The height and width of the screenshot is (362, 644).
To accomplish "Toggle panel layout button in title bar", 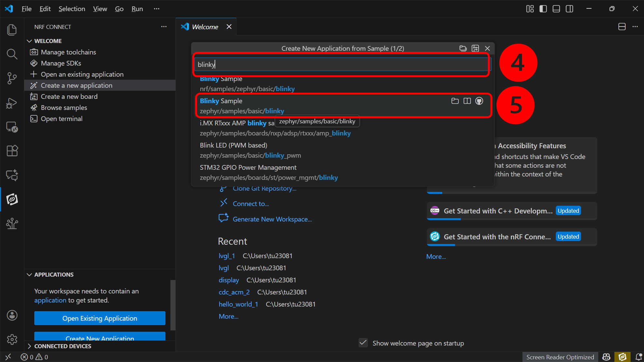I will (556, 9).
